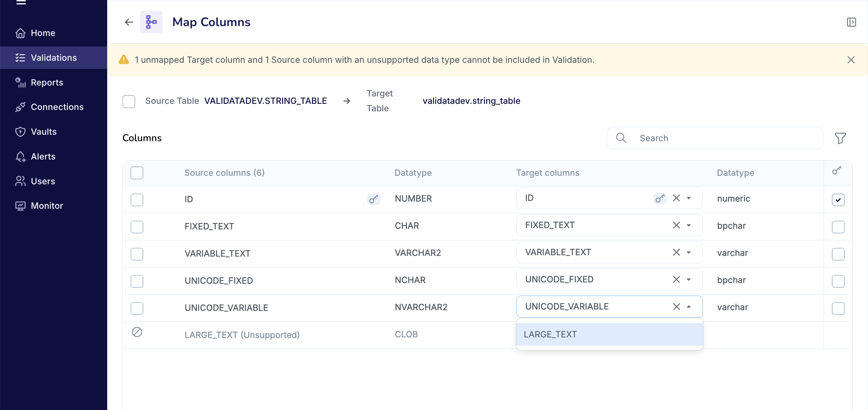Click the key icon on the ID source column
The image size is (868, 410).
(x=373, y=199)
